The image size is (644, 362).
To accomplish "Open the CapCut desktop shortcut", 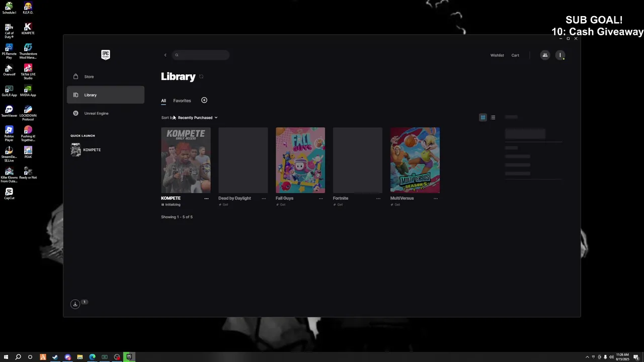I will coord(9,194).
